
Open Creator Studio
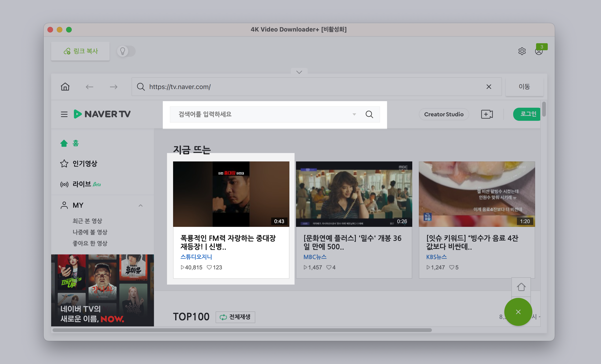tap(444, 114)
